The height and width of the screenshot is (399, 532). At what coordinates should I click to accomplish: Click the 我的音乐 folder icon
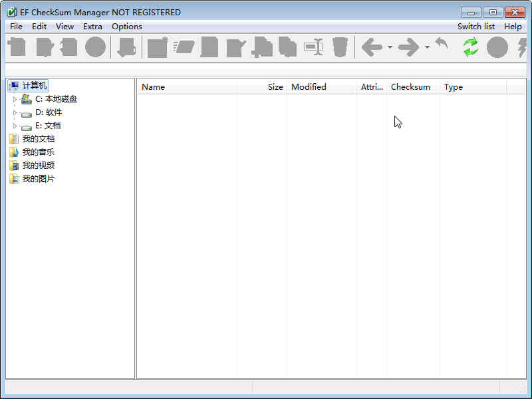14,152
